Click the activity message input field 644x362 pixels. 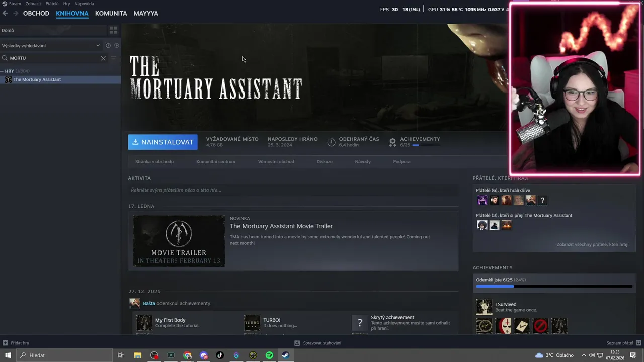tap(293, 190)
